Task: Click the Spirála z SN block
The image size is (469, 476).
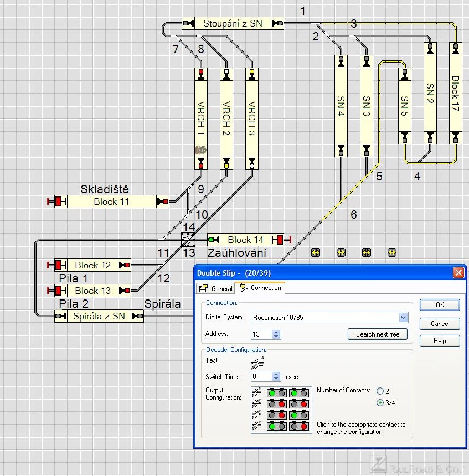Action: 99,316
